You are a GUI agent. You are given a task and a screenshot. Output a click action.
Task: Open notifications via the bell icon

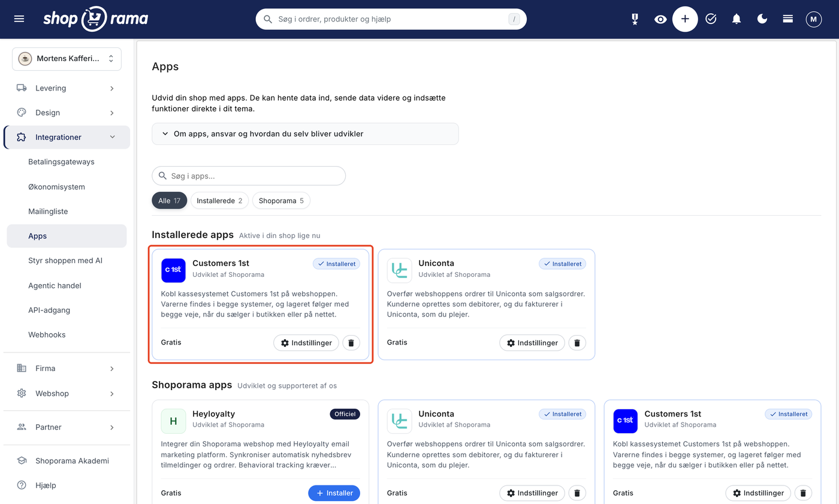[x=737, y=19]
